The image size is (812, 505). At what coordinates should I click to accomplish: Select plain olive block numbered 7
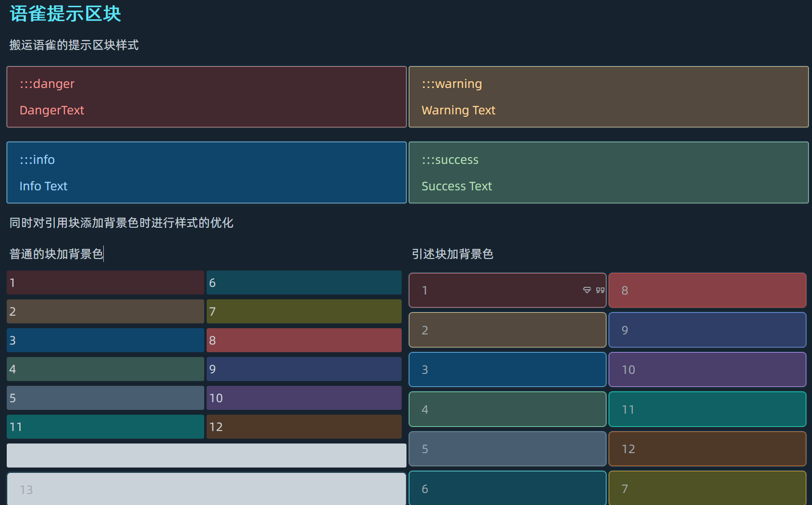tap(304, 311)
